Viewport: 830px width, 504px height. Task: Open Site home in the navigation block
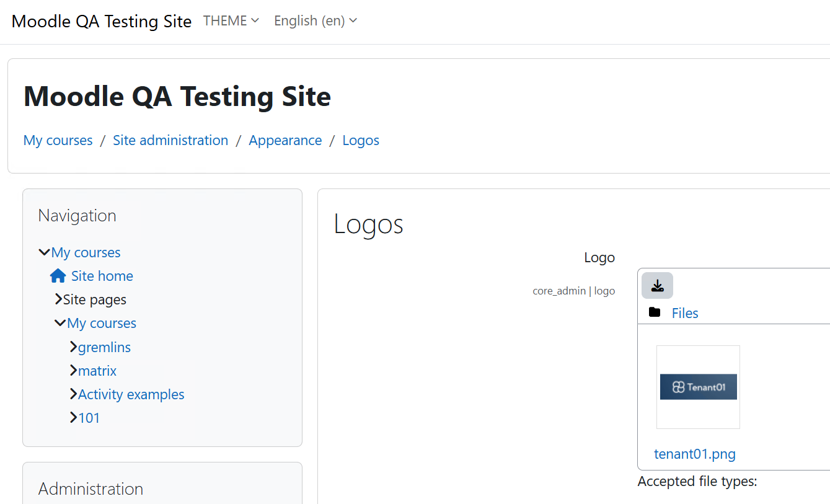102,276
